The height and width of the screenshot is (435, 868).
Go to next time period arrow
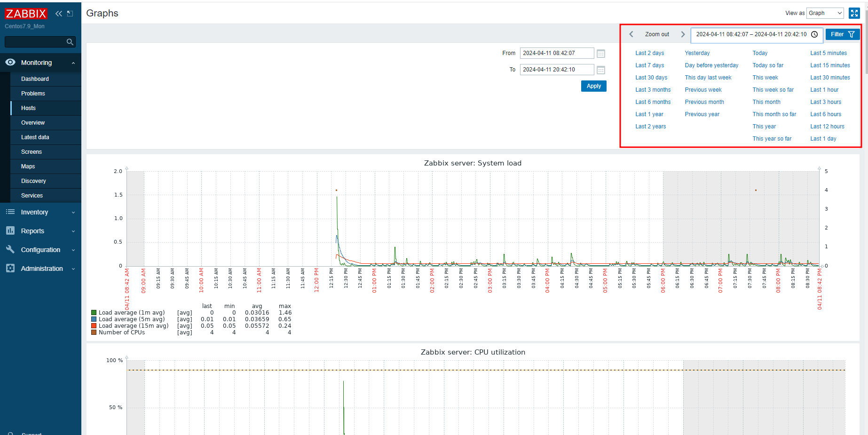683,34
